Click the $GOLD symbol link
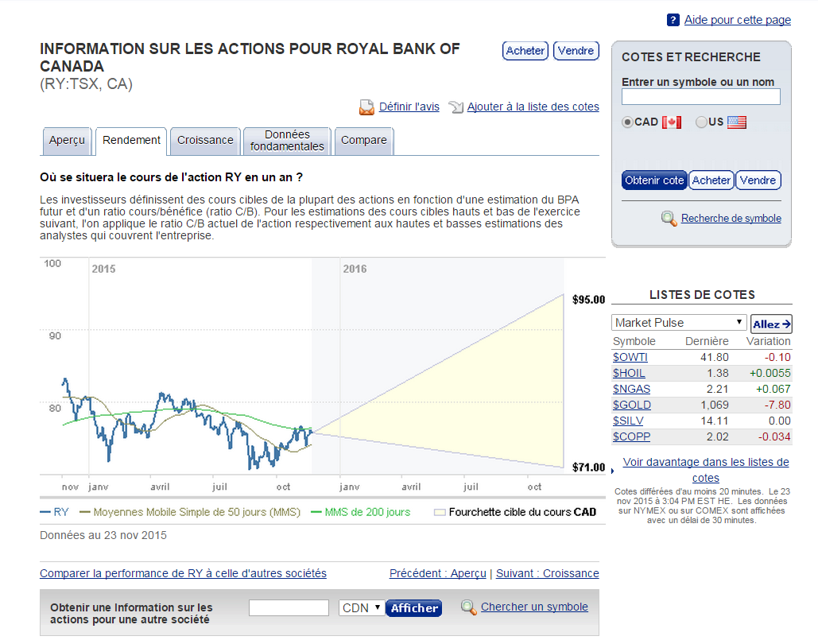The height and width of the screenshot is (644, 818). click(632, 405)
